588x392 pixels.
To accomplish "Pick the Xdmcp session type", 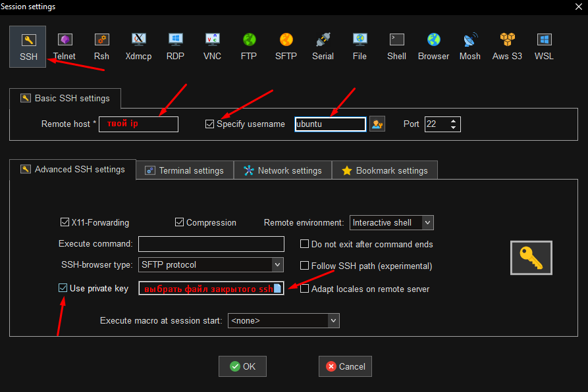I will point(138,47).
